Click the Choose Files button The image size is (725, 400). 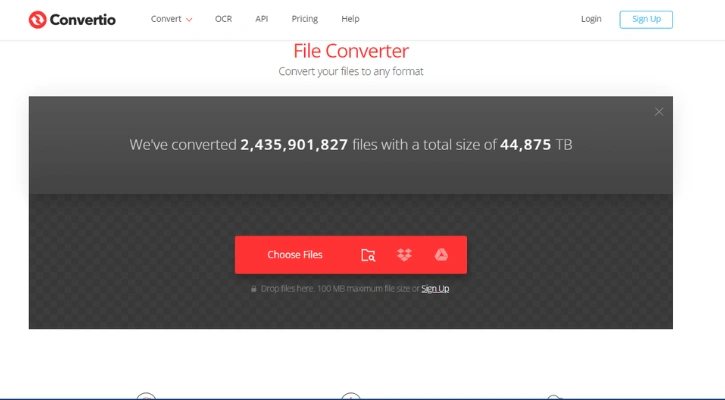(295, 255)
